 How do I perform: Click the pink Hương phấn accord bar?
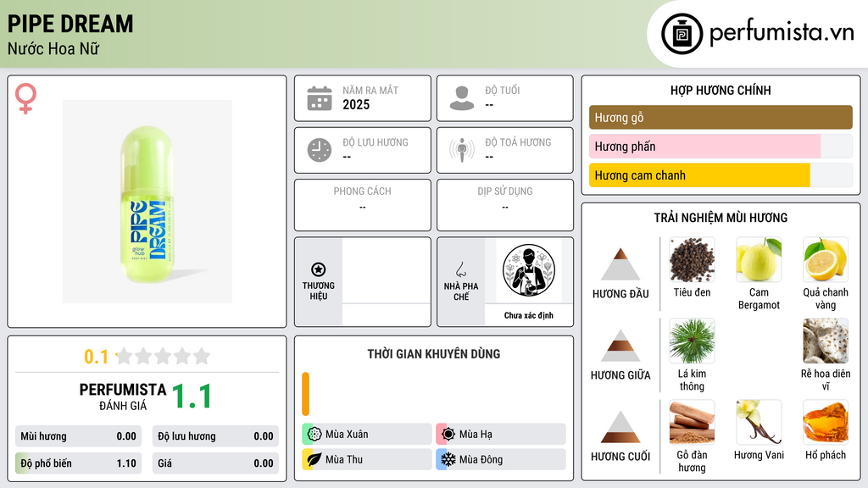(704, 146)
